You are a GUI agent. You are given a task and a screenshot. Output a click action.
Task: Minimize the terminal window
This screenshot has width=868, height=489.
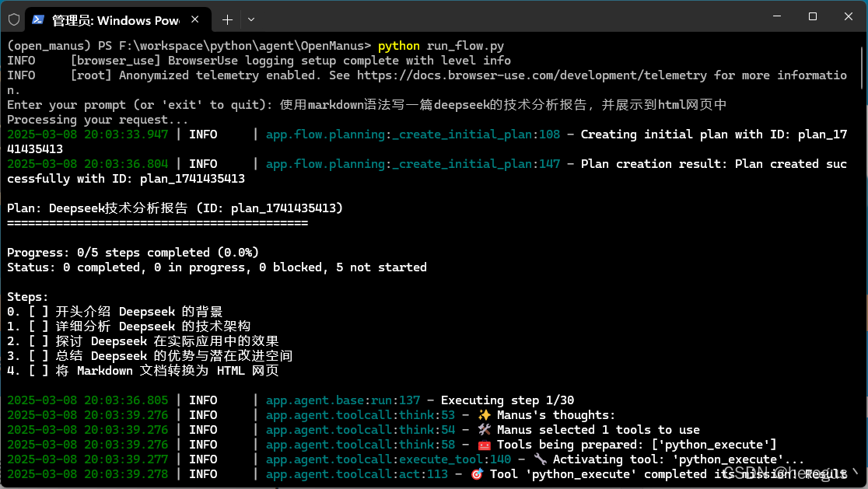tap(777, 16)
